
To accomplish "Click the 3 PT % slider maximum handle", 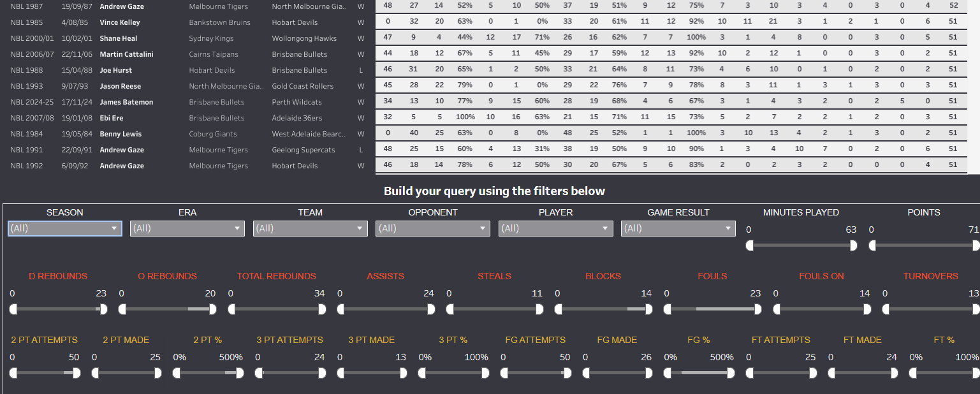I will pyautogui.click(x=485, y=373).
